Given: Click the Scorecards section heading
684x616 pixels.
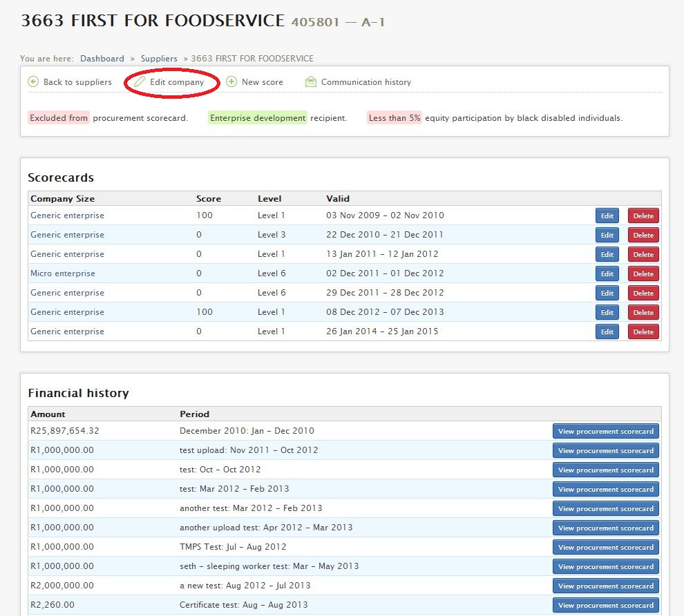Looking at the screenshot, I should point(61,177).
